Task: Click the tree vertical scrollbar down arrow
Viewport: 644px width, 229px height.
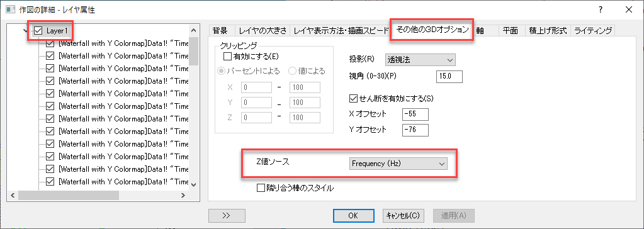Action: click(x=194, y=185)
